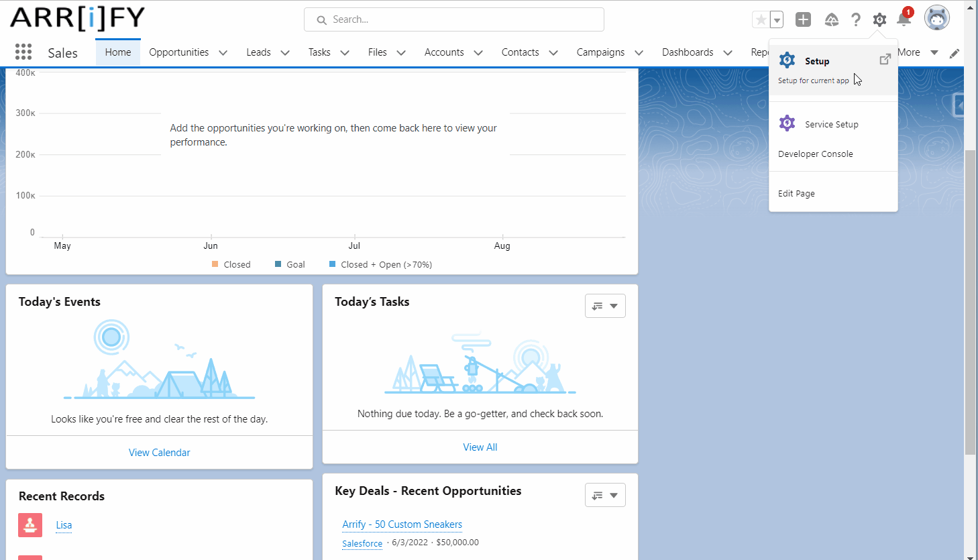Click into the global Search field

pos(454,19)
